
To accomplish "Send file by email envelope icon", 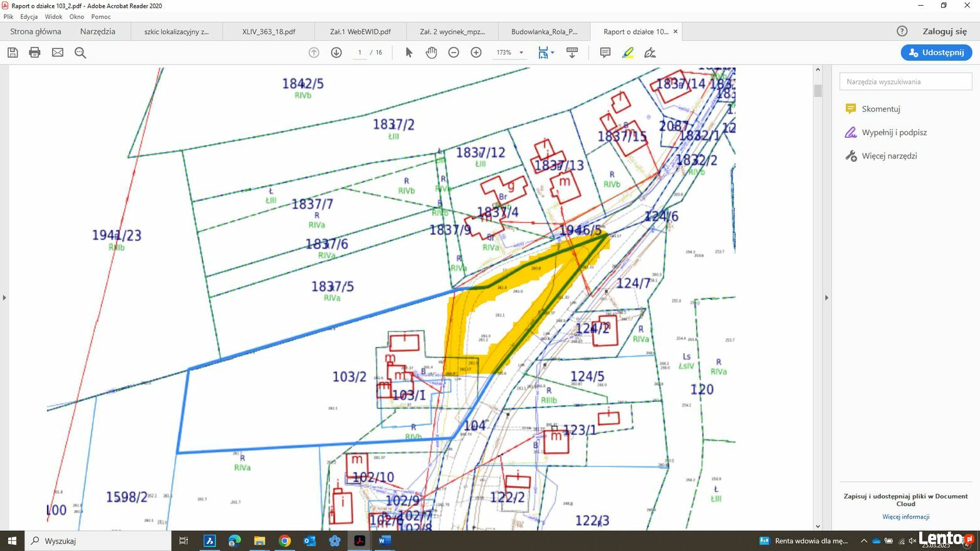I will coord(58,53).
